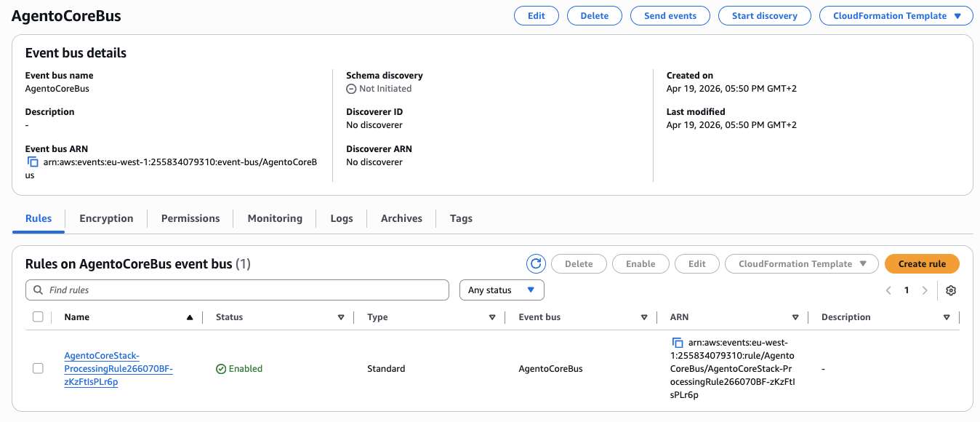This screenshot has width=980, height=422.
Task: Go to next page of rules
Action: click(925, 290)
